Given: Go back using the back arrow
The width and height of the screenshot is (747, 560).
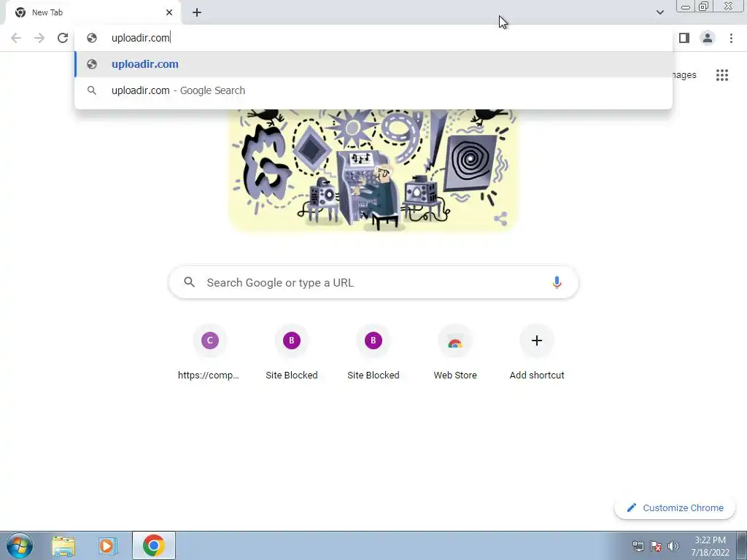Looking at the screenshot, I should point(16,38).
